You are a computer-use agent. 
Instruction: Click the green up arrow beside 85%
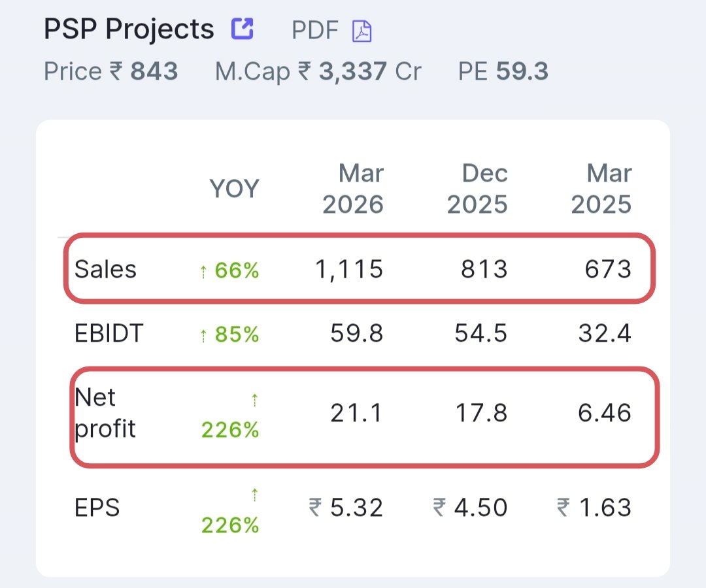tap(203, 336)
